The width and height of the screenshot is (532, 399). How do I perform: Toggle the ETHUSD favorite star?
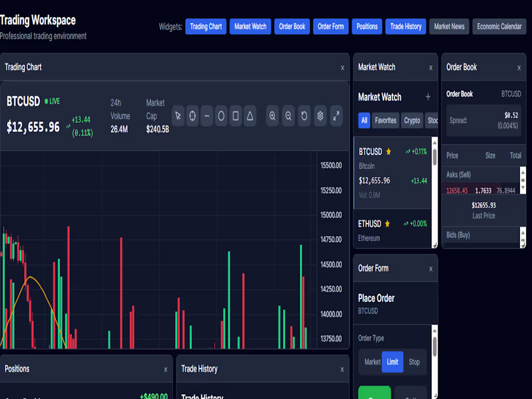pos(387,223)
